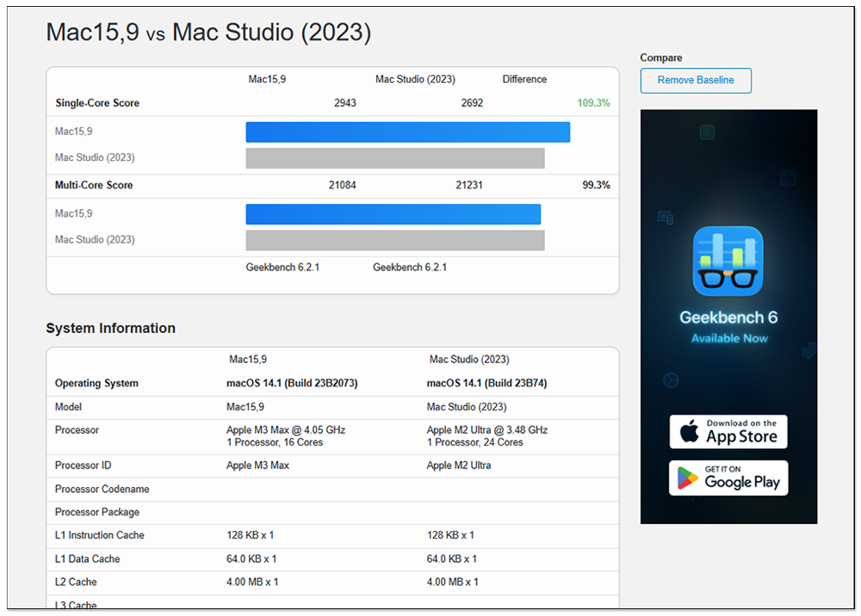
Task: Select the 99.3% multi-core difference value
Action: point(596,186)
